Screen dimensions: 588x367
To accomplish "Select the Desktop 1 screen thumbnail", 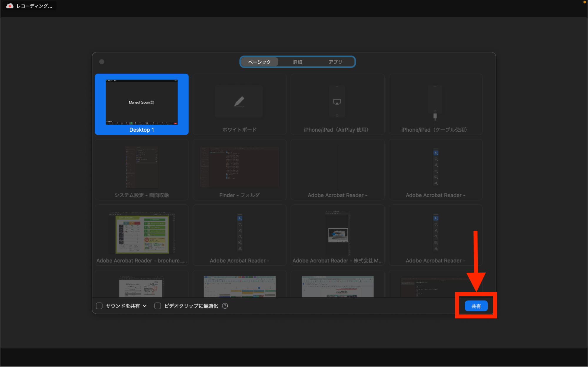I will click(141, 103).
